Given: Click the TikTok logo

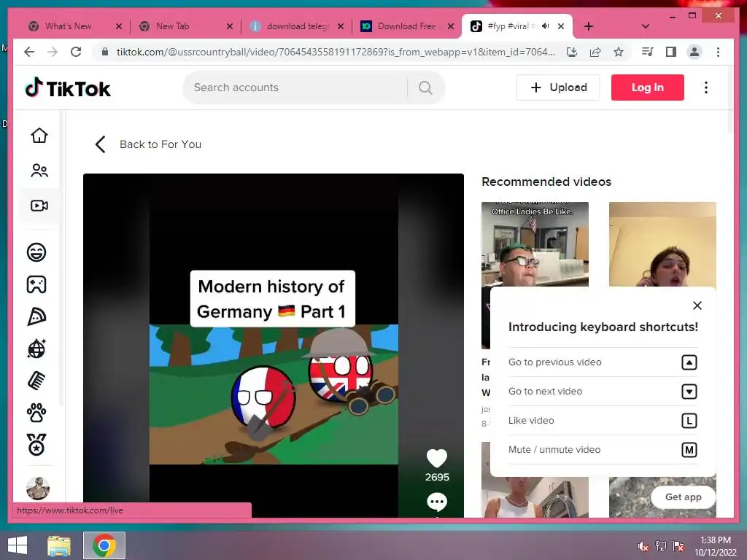Looking at the screenshot, I should click(x=68, y=88).
